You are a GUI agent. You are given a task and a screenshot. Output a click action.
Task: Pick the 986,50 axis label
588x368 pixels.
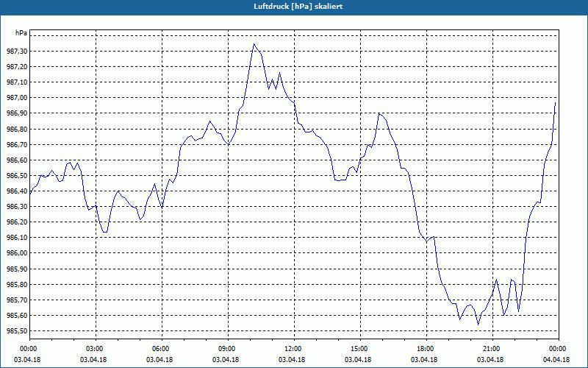tap(17, 175)
